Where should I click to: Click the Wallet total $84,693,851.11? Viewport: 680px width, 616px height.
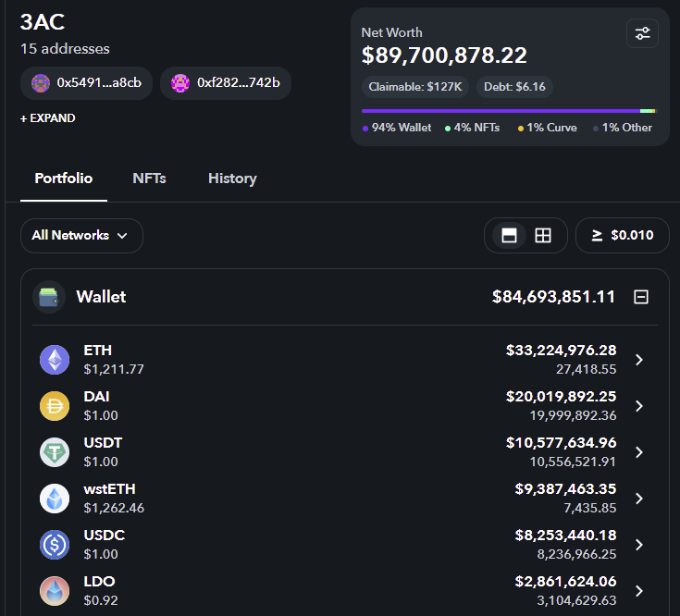pyautogui.click(x=553, y=297)
